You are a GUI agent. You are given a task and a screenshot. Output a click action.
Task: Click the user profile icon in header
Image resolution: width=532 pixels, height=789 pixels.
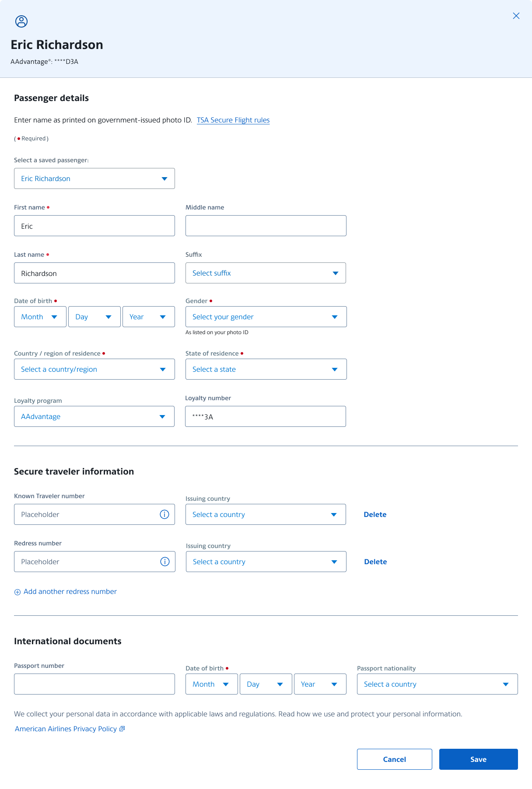21,21
